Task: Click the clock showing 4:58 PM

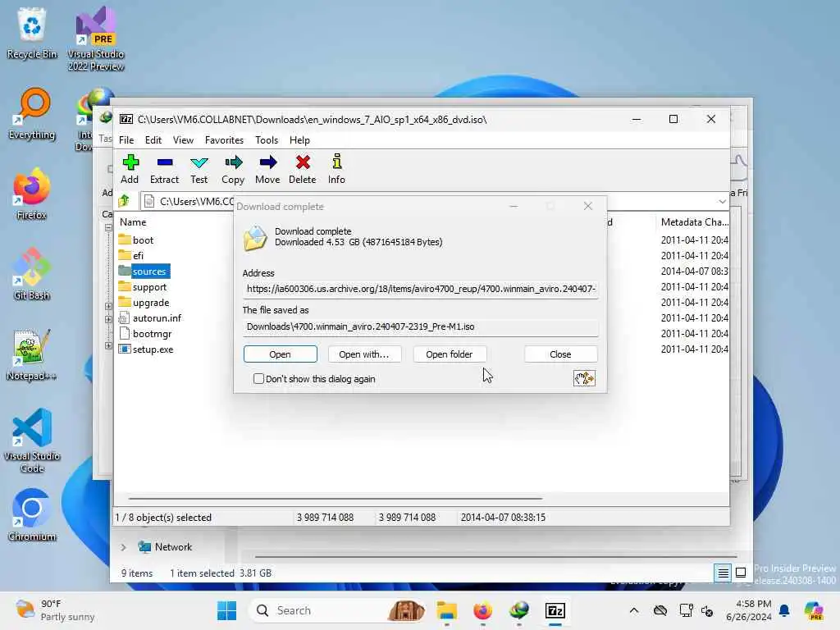Action: point(748,610)
